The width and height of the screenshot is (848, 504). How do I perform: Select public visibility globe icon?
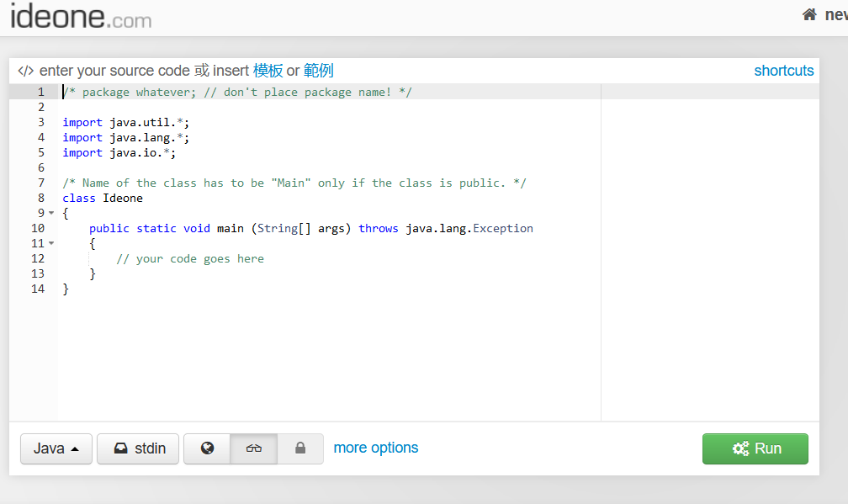pos(207,448)
